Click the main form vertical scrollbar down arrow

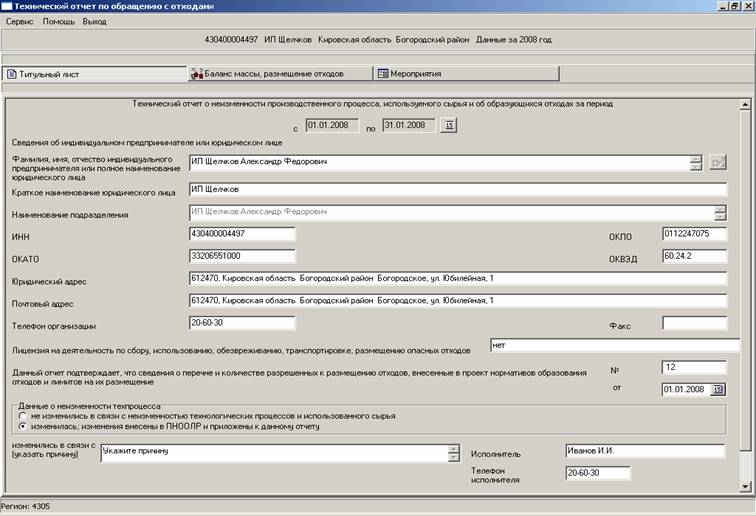tap(745, 484)
